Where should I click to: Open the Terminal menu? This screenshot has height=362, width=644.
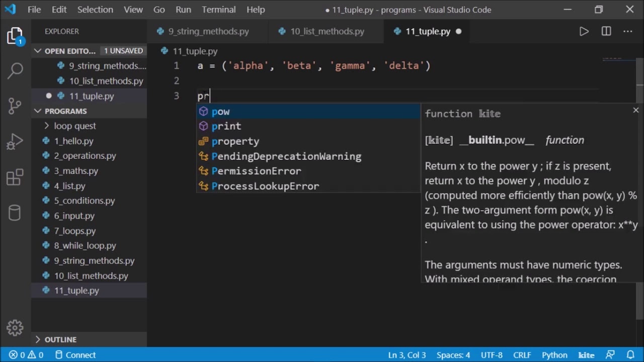click(x=219, y=10)
